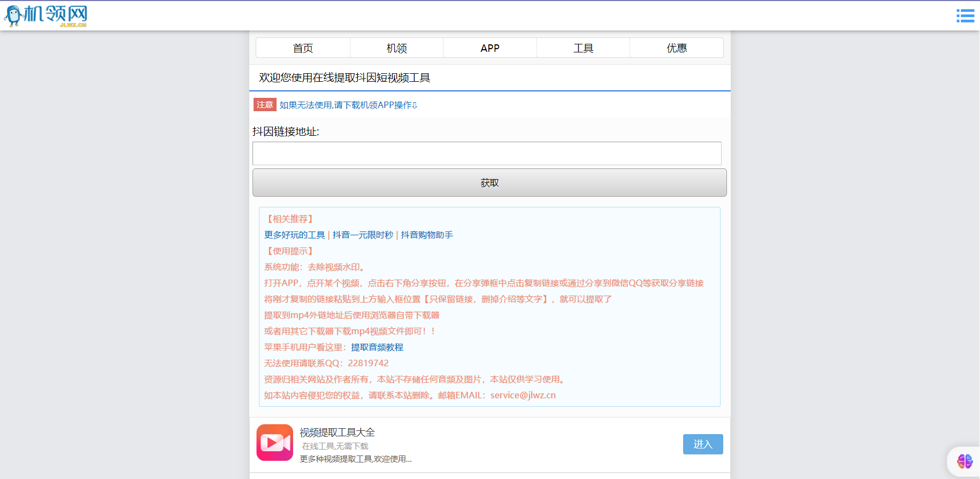Image resolution: width=980 pixels, height=479 pixels.
Task: Open the hamburger menu icon
Action: click(x=965, y=16)
